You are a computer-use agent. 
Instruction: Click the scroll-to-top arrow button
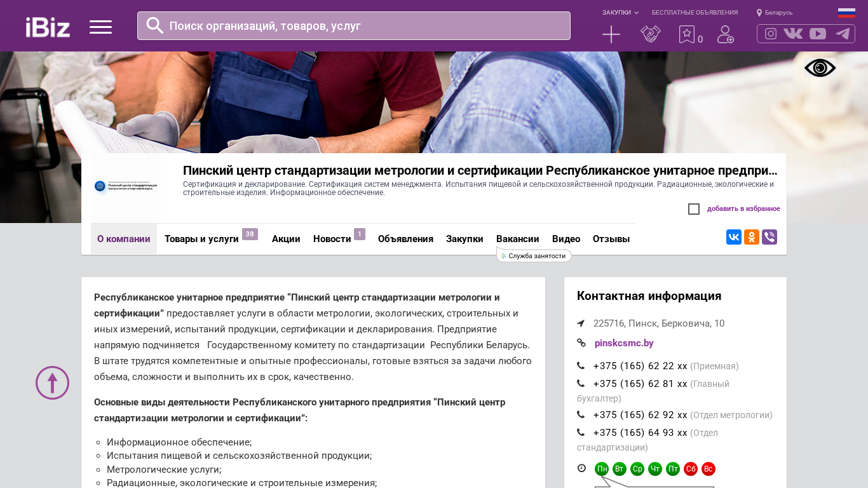pos(52,383)
